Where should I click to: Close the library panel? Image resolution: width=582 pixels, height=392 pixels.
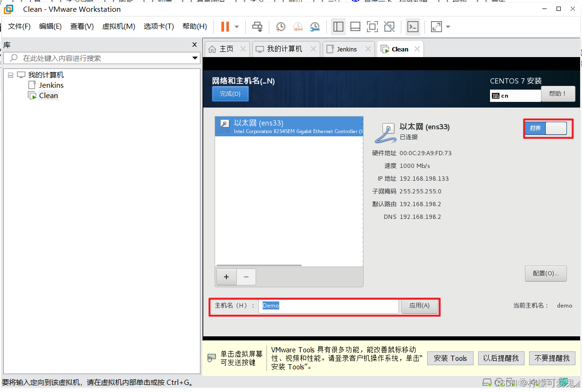click(194, 45)
